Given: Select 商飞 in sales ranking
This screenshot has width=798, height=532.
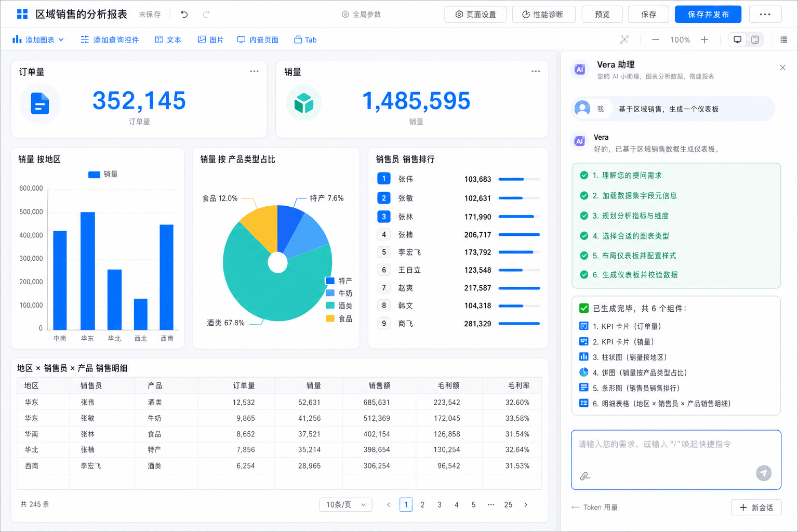Looking at the screenshot, I should (x=458, y=323).
